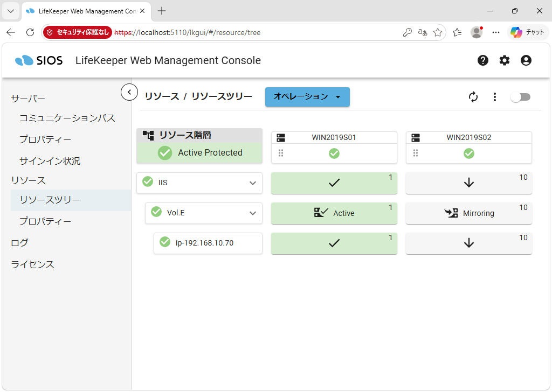Open the vertical three-dot menu
Screen dimensions: 552x392
coord(495,97)
